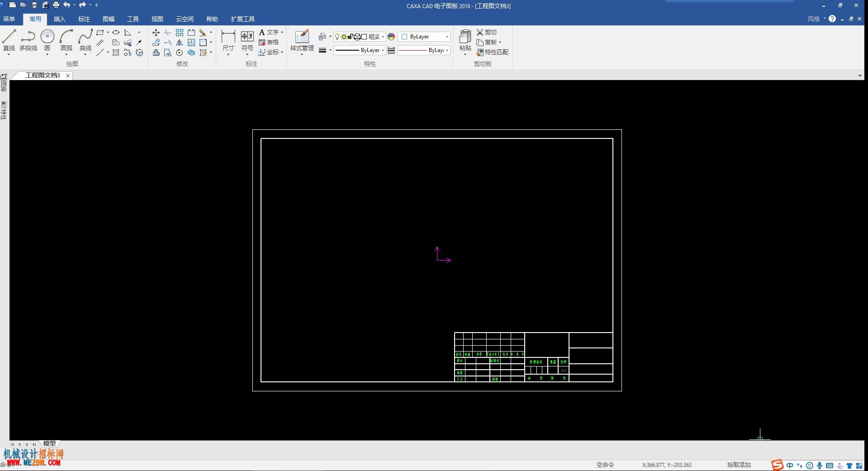Toggle the layer lightbulb on/off icon
868x471 pixels.
pyautogui.click(x=337, y=37)
